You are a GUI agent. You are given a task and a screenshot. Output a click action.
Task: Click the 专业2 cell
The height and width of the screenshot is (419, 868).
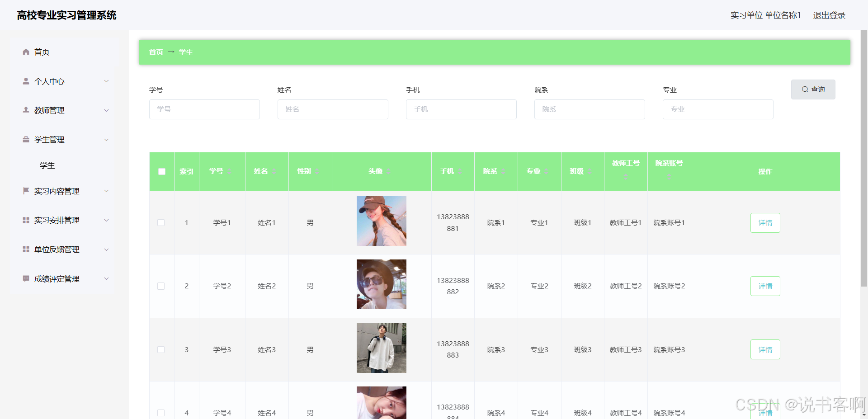[x=539, y=286]
